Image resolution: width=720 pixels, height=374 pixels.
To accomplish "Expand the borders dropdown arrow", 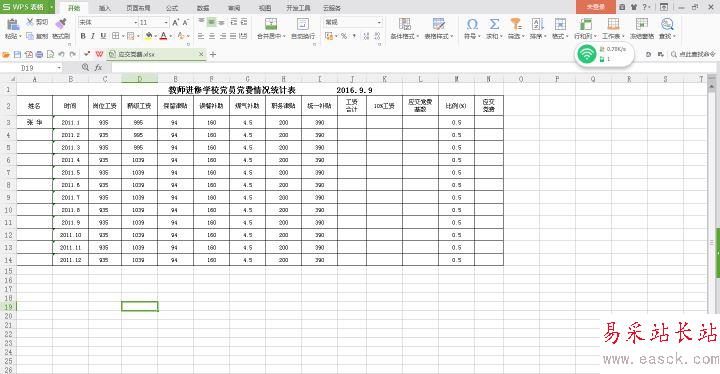I will 123,36.
